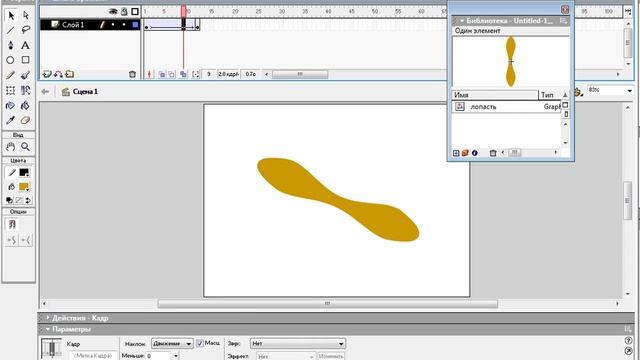Image resolution: width=640 pixels, height=360 pixels.
Task: Delete library item with trash icon
Action: pyautogui.click(x=493, y=153)
